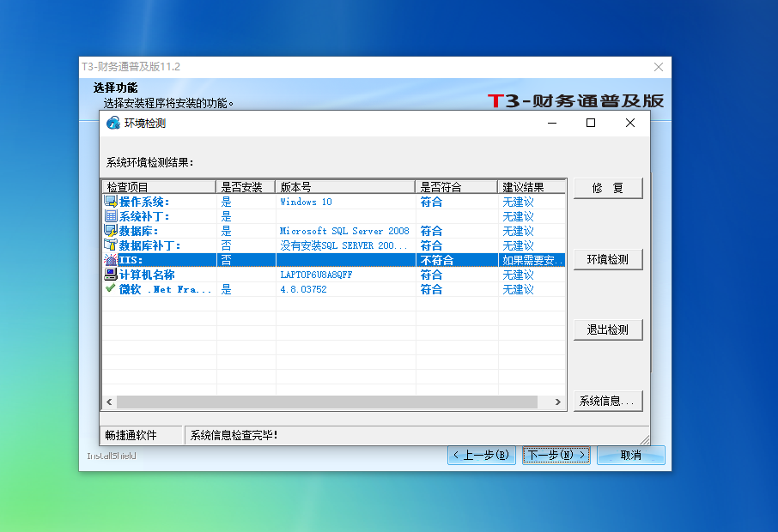Image resolution: width=778 pixels, height=532 pixels.
Task: Click the LAPTOP6U8A8QFF computer name cell
Action: (x=316, y=275)
